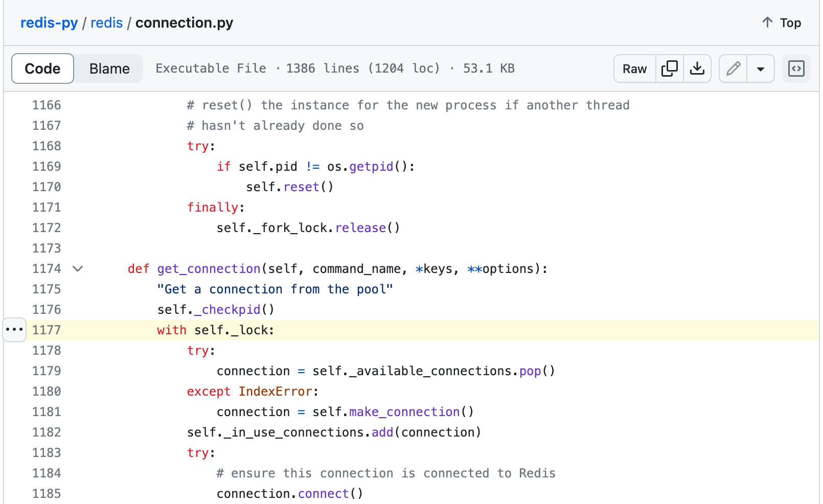Viewport: 823px width, 504px height.
Task: Click the make_connection method call
Action: (404, 412)
